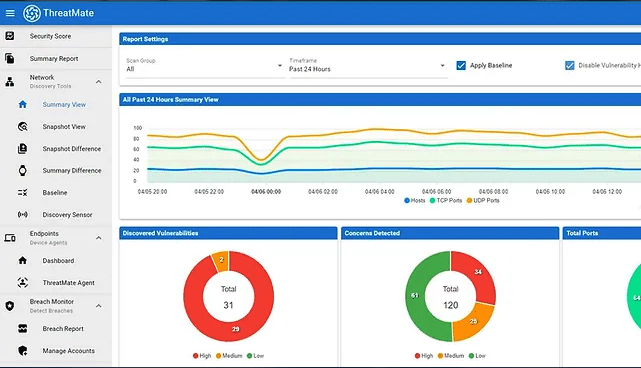Open the Summary Difference watch icon
The height and width of the screenshot is (368, 641).
(x=23, y=171)
